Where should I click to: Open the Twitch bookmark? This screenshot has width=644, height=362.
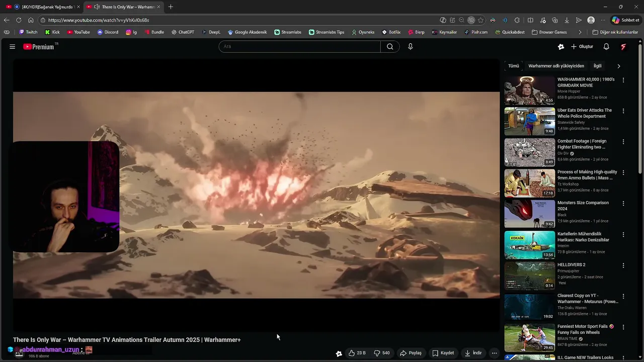click(28, 32)
